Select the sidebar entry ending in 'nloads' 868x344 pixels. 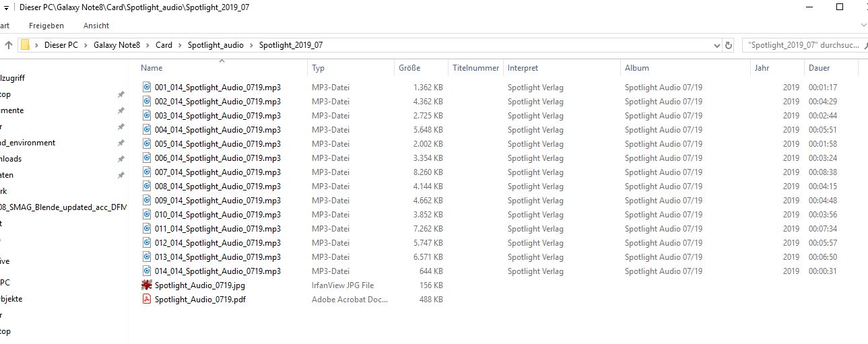(11, 159)
